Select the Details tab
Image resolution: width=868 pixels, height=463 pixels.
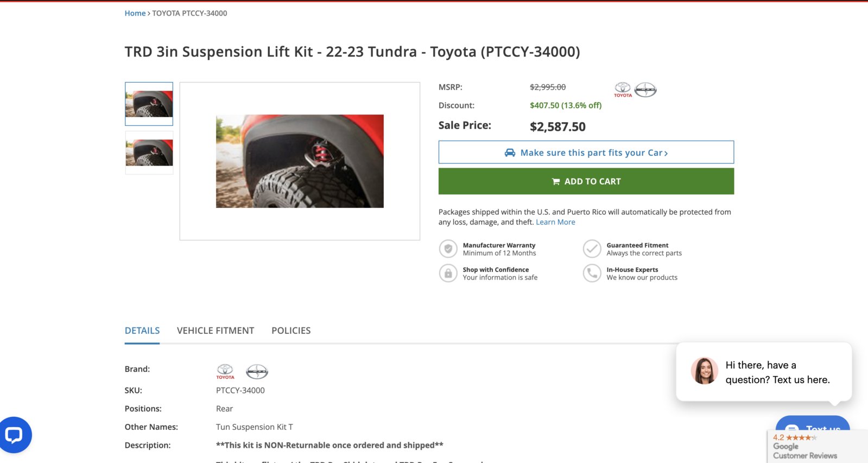(x=142, y=331)
